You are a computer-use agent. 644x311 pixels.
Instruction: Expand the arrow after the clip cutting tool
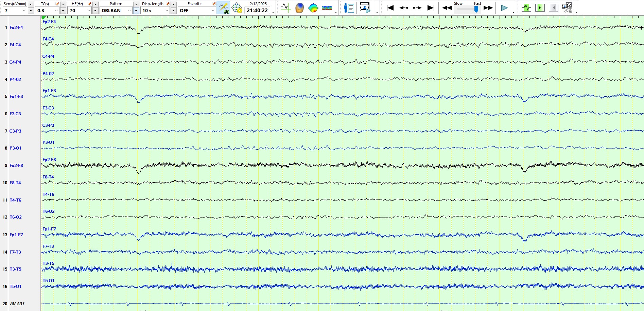coord(576,13)
